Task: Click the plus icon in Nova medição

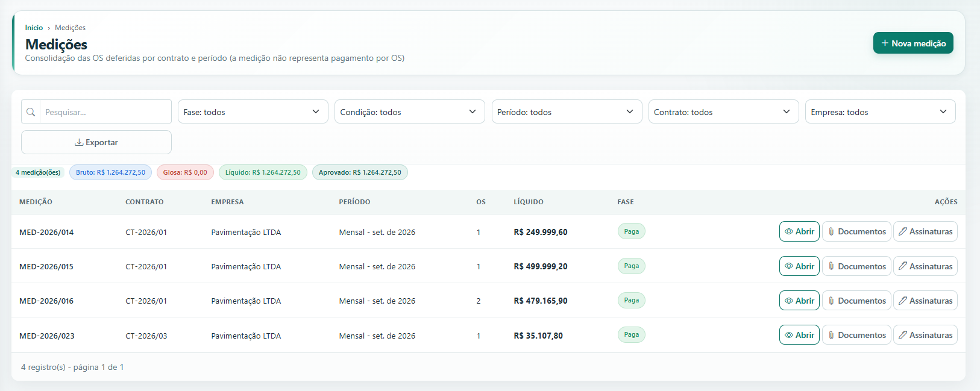Action: coord(885,43)
